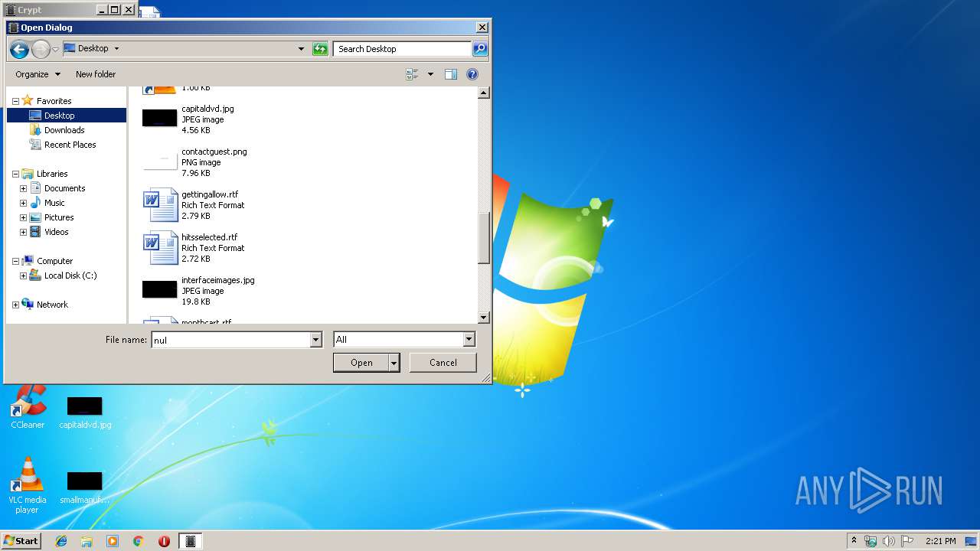The width and height of the screenshot is (980, 551).
Task: Select the Documents library
Action: tap(64, 188)
